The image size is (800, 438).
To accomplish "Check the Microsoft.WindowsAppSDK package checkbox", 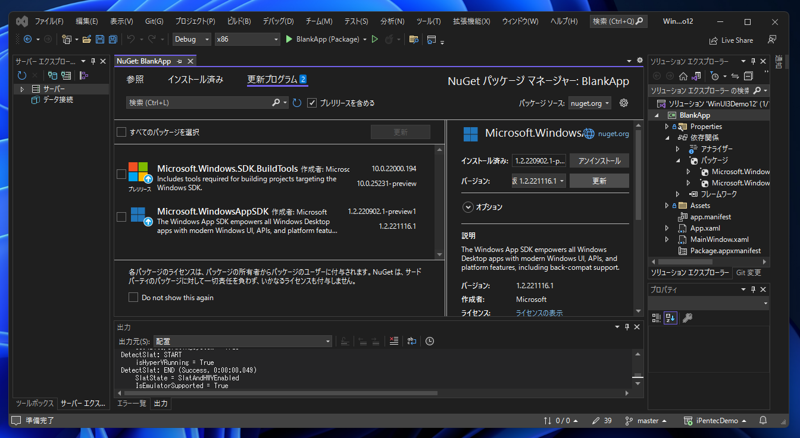I will point(121,217).
